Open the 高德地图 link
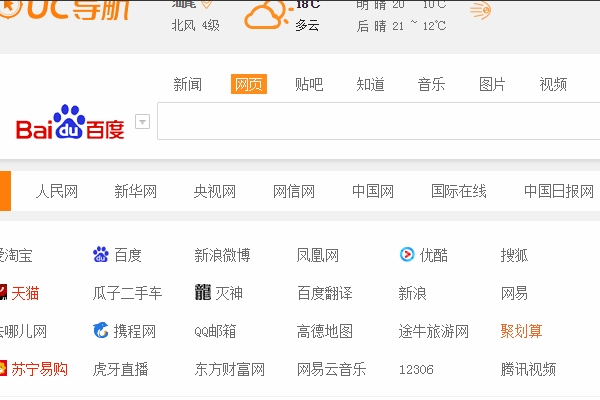 (325, 331)
